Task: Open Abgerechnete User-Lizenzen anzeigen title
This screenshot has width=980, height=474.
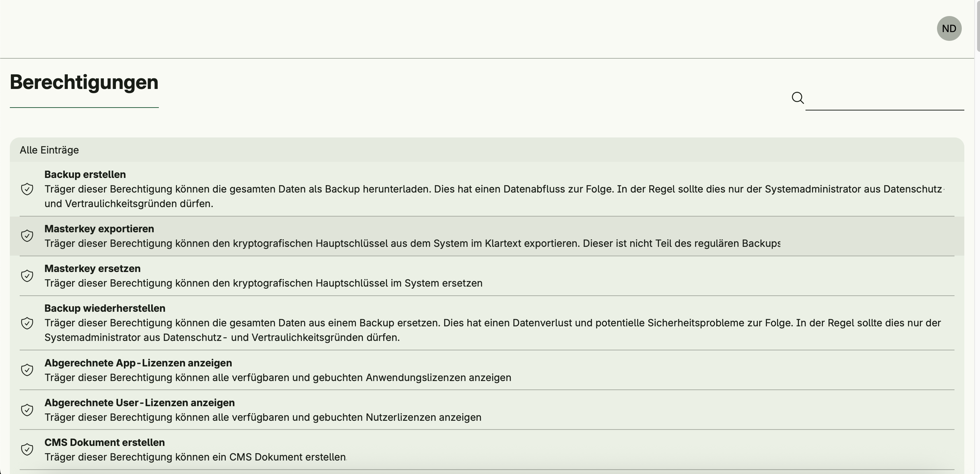Action: coord(140,403)
